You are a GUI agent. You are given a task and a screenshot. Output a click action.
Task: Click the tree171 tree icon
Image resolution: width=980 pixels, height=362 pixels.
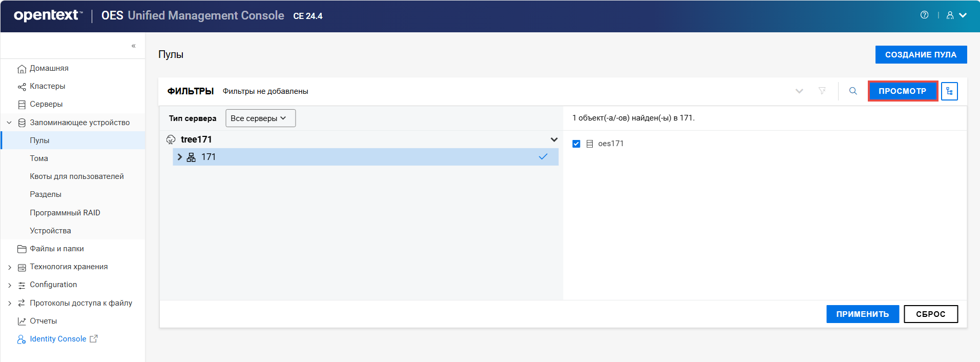pyautogui.click(x=171, y=139)
